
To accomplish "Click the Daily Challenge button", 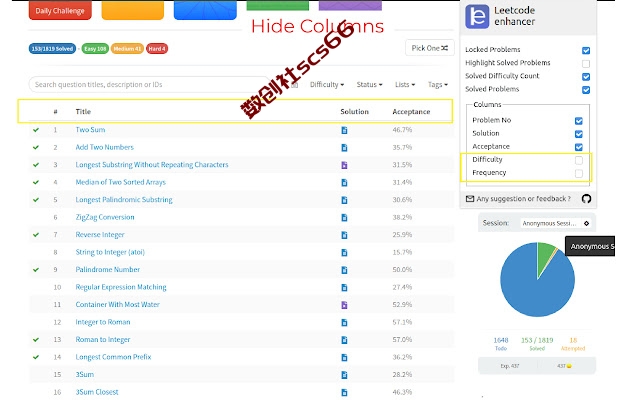I will coord(60,11).
